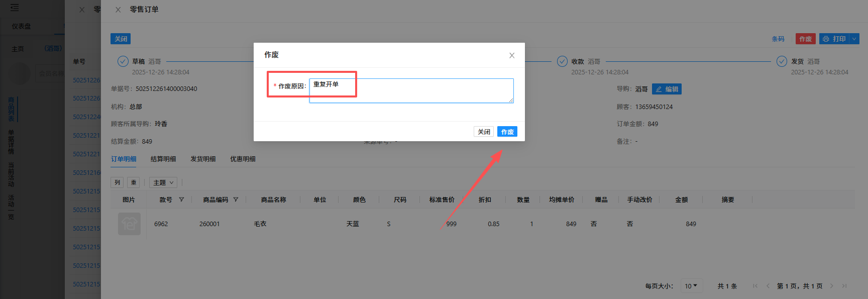Switch to the 发货明细 tab
The height and width of the screenshot is (299, 868).
click(x=203, y=159)
